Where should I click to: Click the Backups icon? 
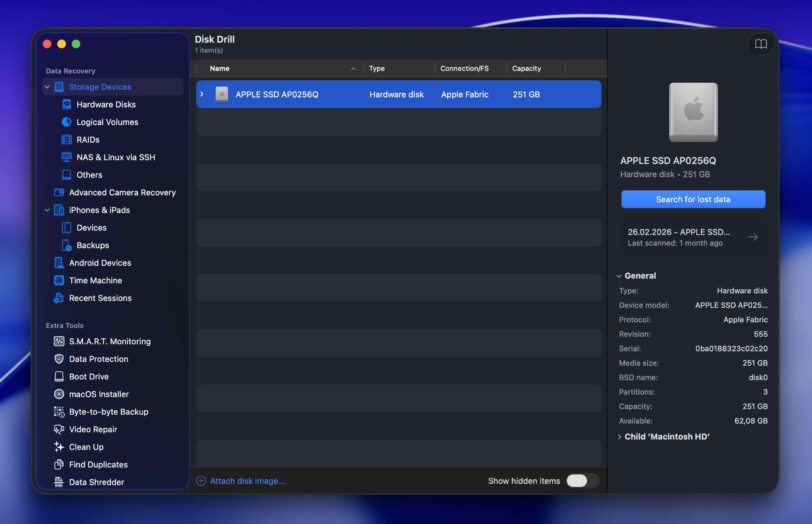tap(66, 245)
